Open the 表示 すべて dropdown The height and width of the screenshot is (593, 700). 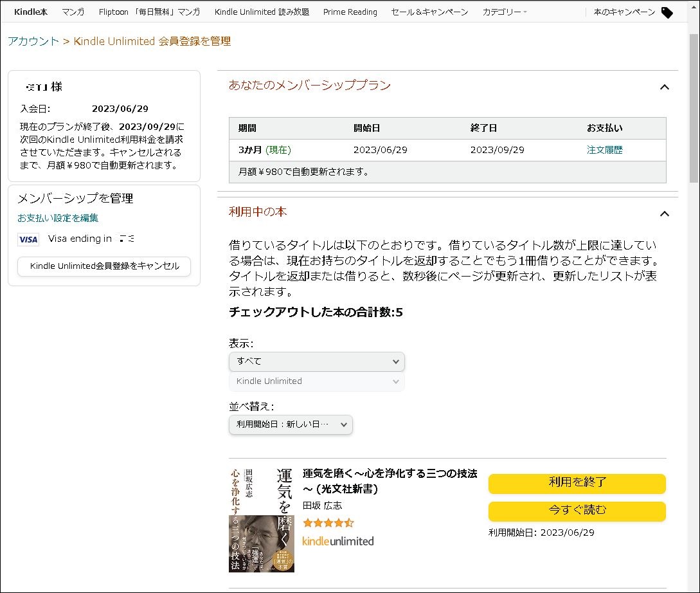pos(316,361)
